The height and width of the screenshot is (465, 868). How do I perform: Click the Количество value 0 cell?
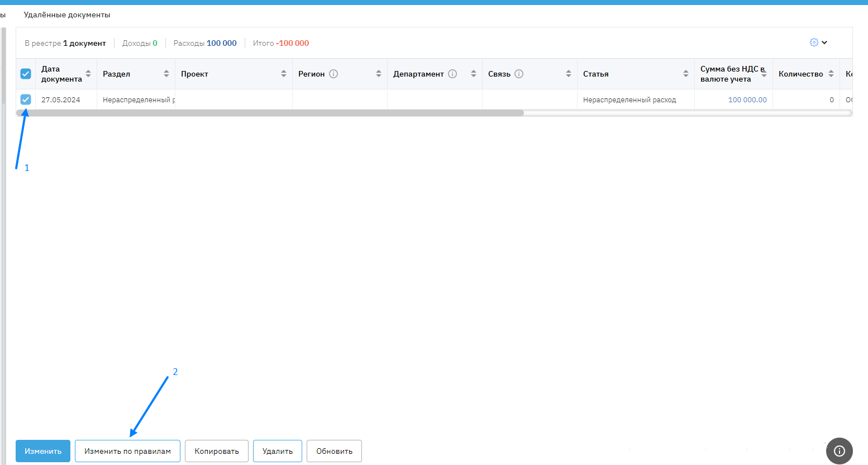click(x=806, y=99)
